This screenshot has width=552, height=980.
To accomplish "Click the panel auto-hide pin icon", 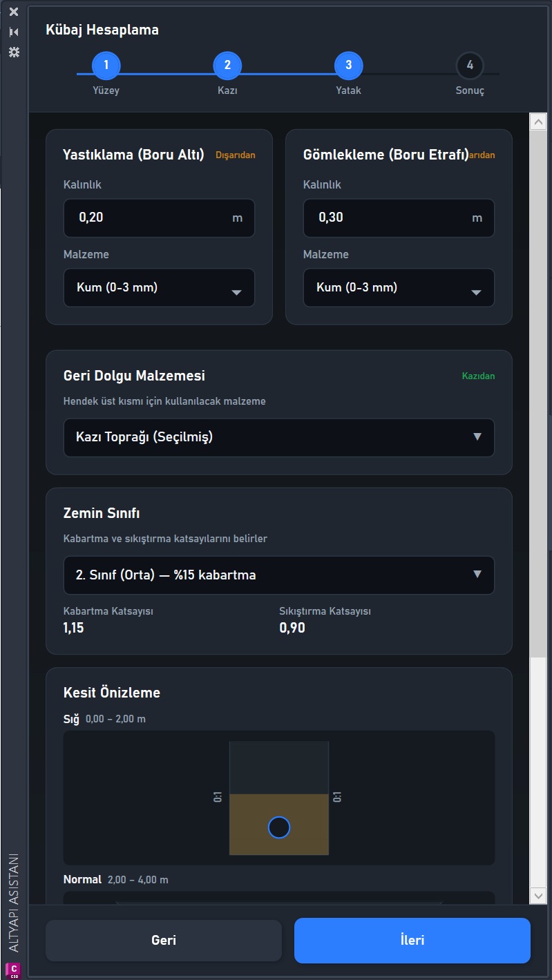I will click(x=14, y=32).
